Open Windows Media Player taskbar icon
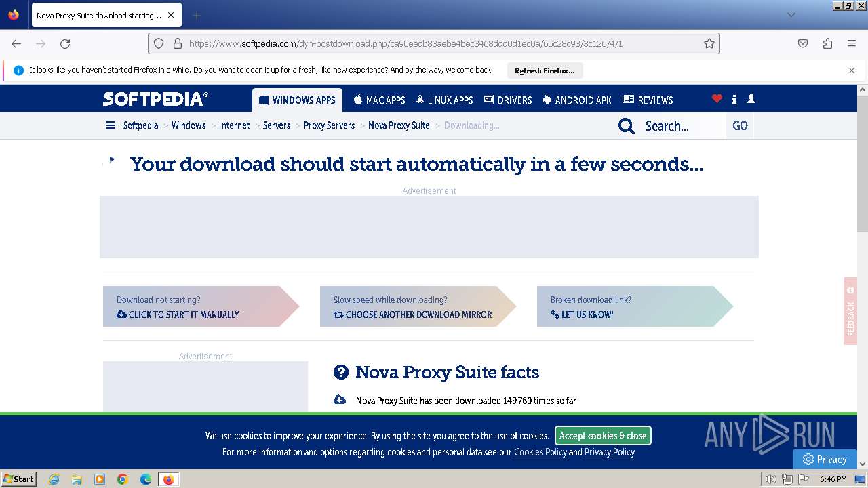Image resolution: width=868 pixels, height=488 pixels. (100, 479)
